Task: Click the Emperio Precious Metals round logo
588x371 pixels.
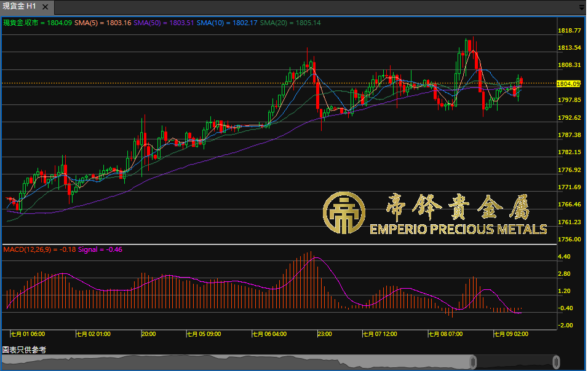Action: pos(344,213)
